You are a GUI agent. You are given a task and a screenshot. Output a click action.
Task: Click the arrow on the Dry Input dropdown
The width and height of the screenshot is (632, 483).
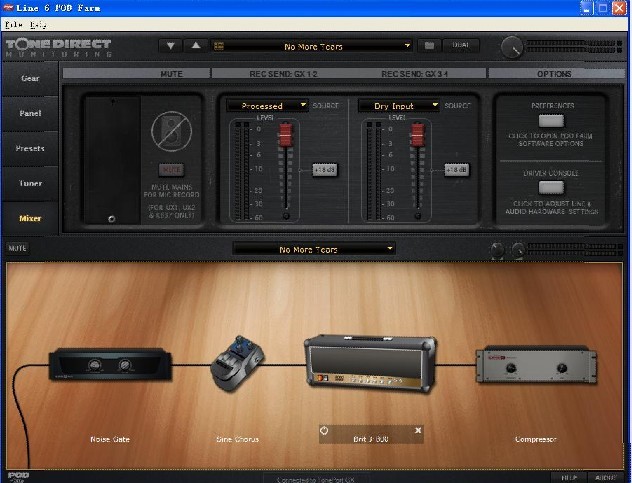pyautogui.click(x=435, y=105)
